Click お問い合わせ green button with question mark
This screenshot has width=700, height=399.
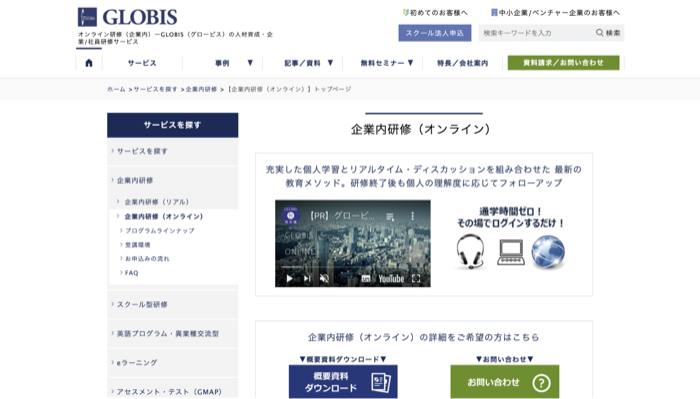504,382
